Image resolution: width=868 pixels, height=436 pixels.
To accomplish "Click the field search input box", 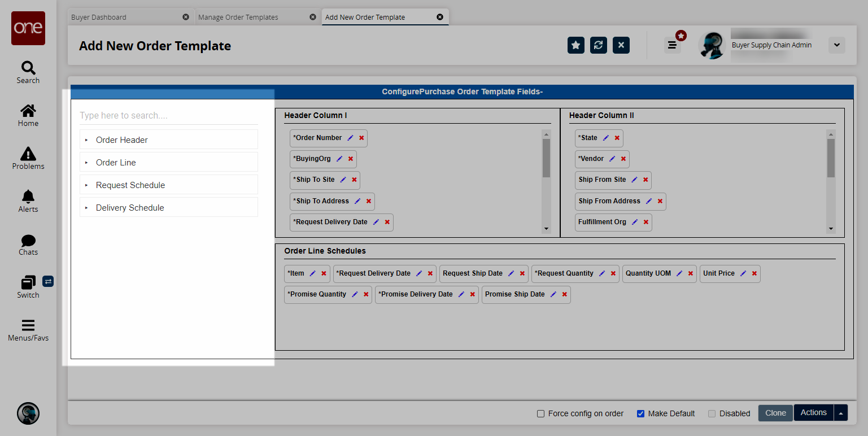I will (168, 116).
